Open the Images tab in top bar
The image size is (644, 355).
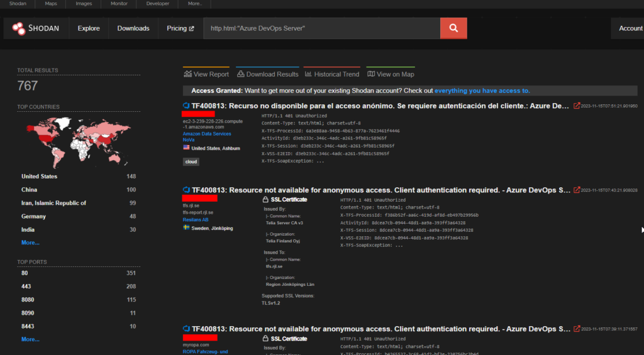pyautogui.click(x=84, y=3)
